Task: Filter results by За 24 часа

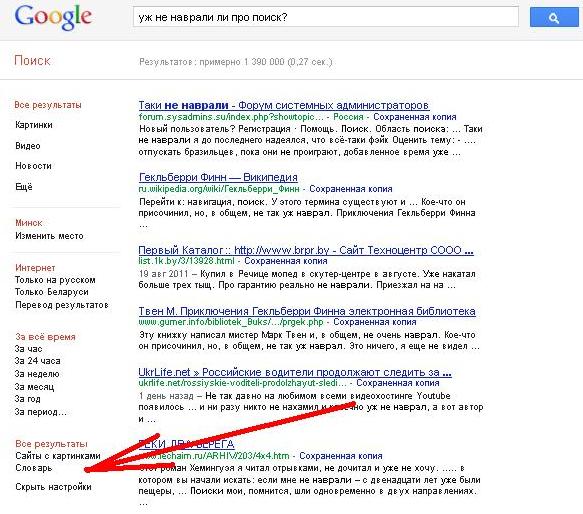Action: click(38, 361)
